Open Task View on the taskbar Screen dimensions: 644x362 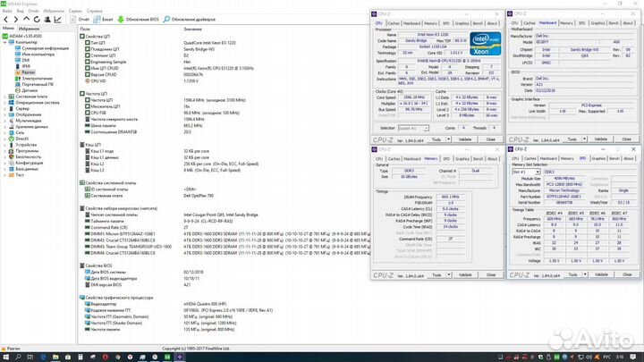click(x=30, y=357)
